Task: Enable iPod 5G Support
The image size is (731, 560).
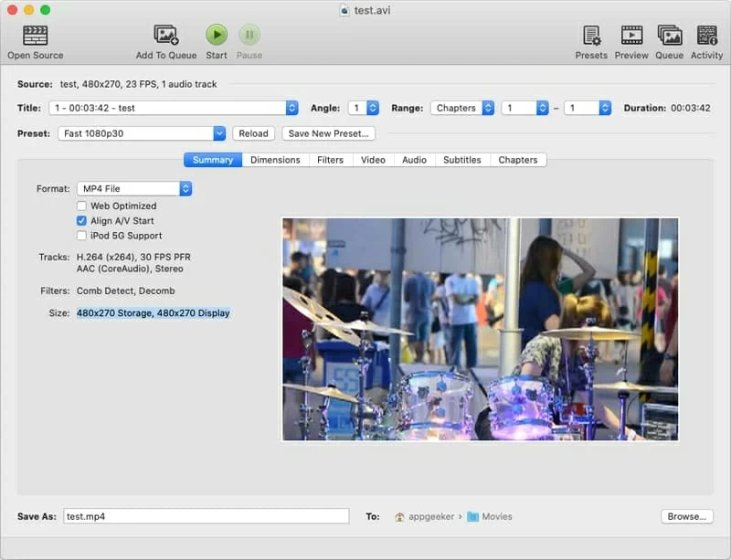Action: tap(81, 234)
